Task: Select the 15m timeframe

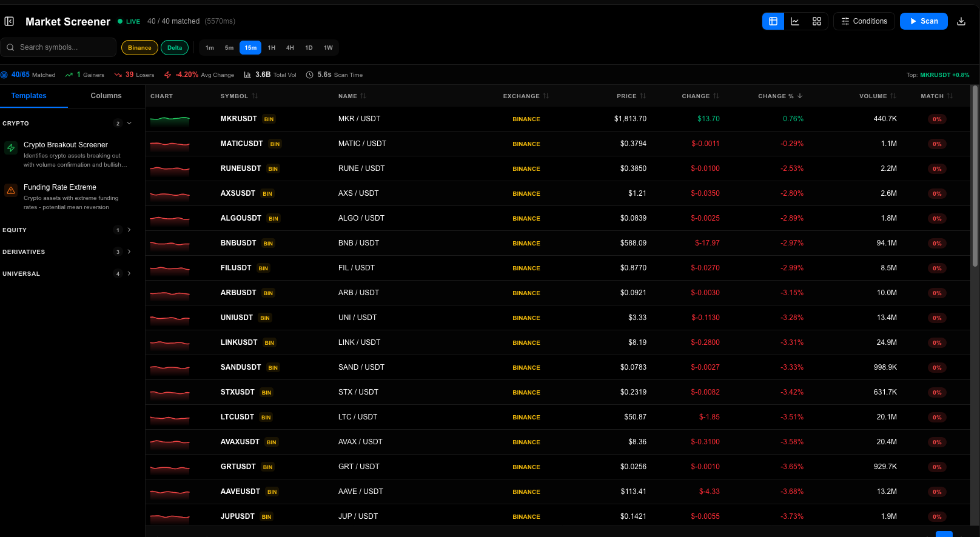Action: point(250,48)
